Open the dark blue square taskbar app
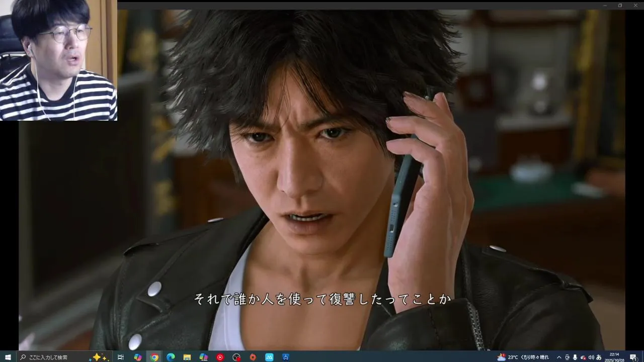The width and height of the screenshot is (644, 362). click(x=286, y=357)
